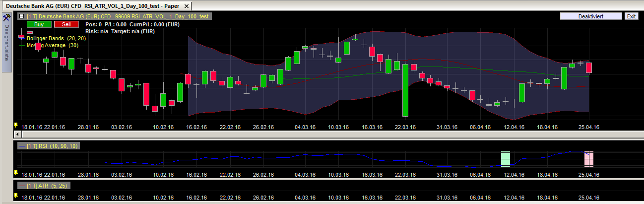644x204 pixels.
Task: Click the green highlighted RSI signal marker
Action: (x=506, y=159)
